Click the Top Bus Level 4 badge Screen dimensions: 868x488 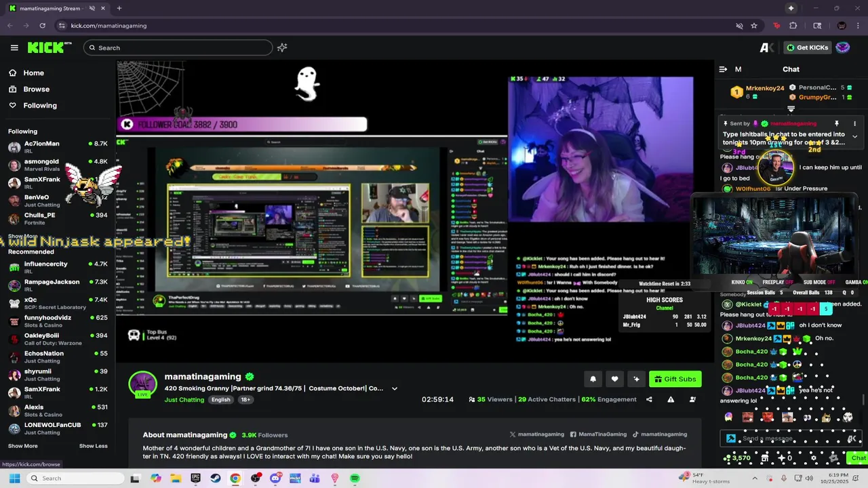pyautogui.click(x=153, y=335)
